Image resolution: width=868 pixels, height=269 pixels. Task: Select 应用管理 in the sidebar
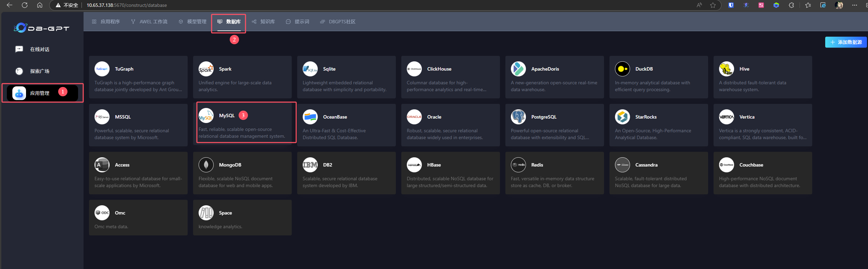42,93
